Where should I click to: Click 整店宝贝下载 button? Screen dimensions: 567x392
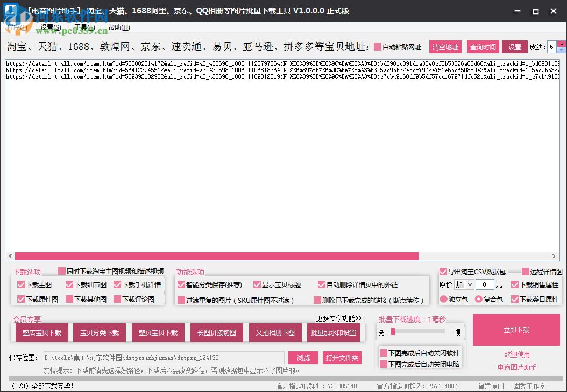[42, 332]
